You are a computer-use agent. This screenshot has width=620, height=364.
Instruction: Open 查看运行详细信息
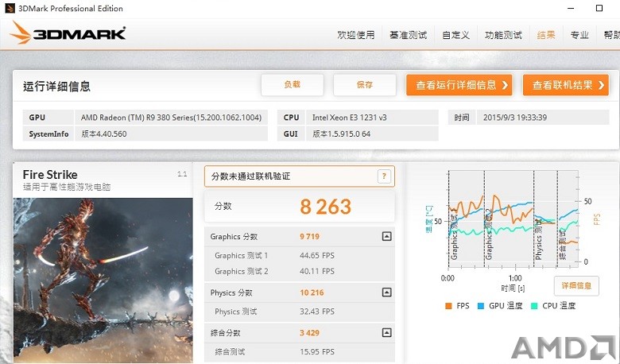(x=459, y=85)
